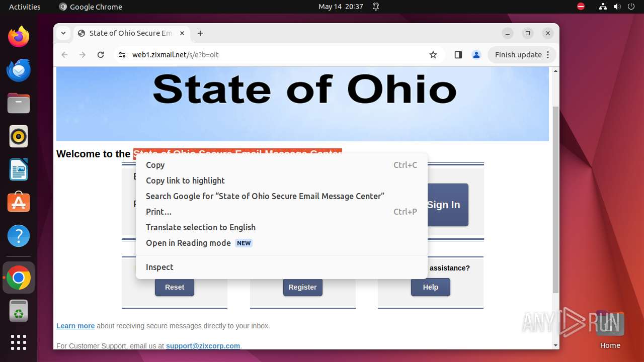Launch Thunderbird mail from the dock

[19, 70]
